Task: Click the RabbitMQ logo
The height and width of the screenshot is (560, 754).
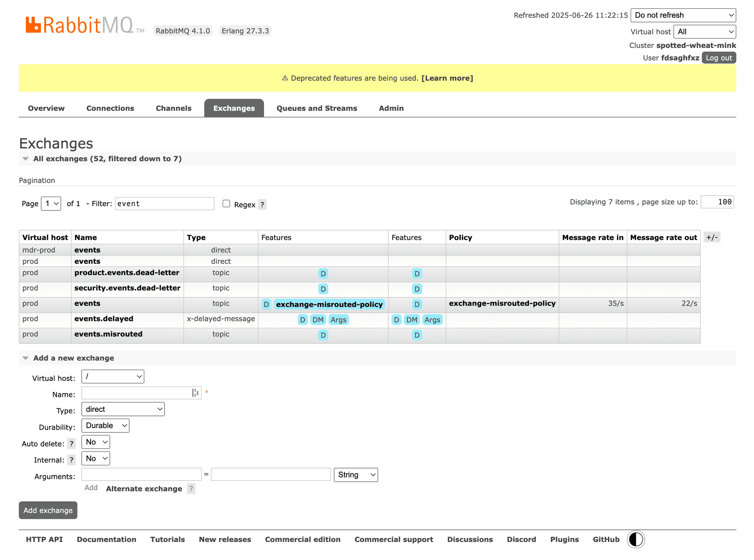Action: point(79,24)
